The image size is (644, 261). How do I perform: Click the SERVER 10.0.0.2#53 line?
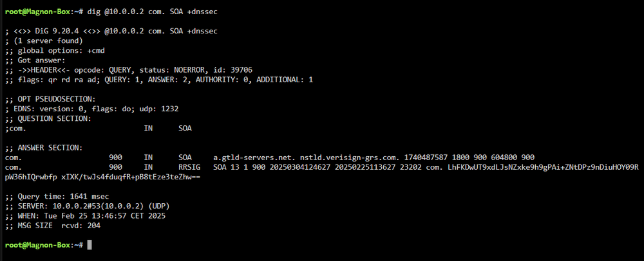pyautogui.click(x=88, y=206)
